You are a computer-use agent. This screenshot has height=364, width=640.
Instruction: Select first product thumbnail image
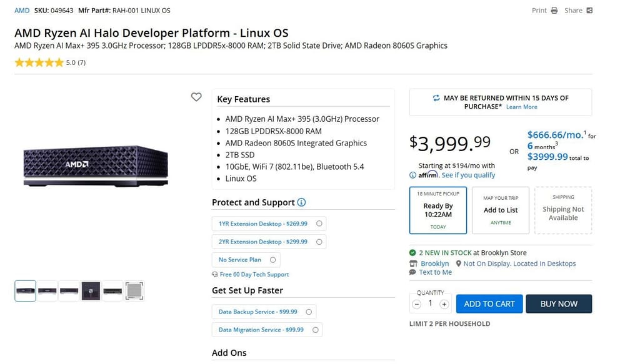point(25,290)
